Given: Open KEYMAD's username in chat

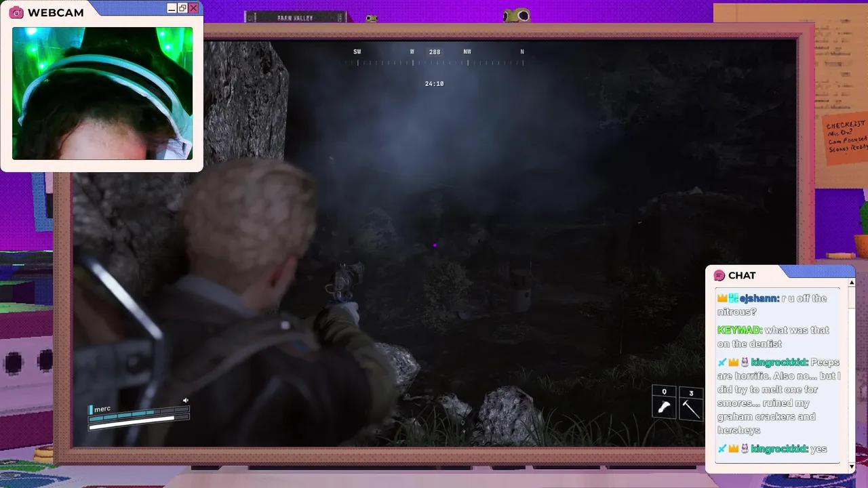Looking at the screenshot, I should (740, 330).
